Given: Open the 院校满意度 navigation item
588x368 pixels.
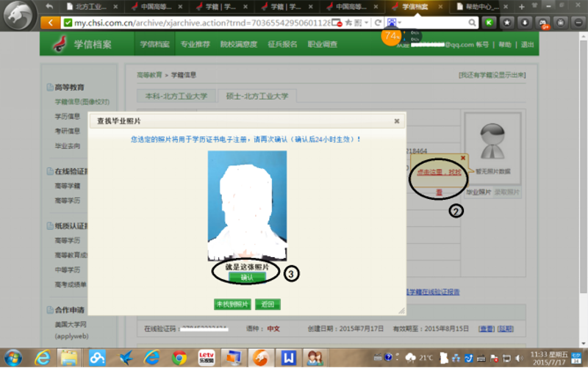Looking at the screenshot, I should (x=239, y=45).
